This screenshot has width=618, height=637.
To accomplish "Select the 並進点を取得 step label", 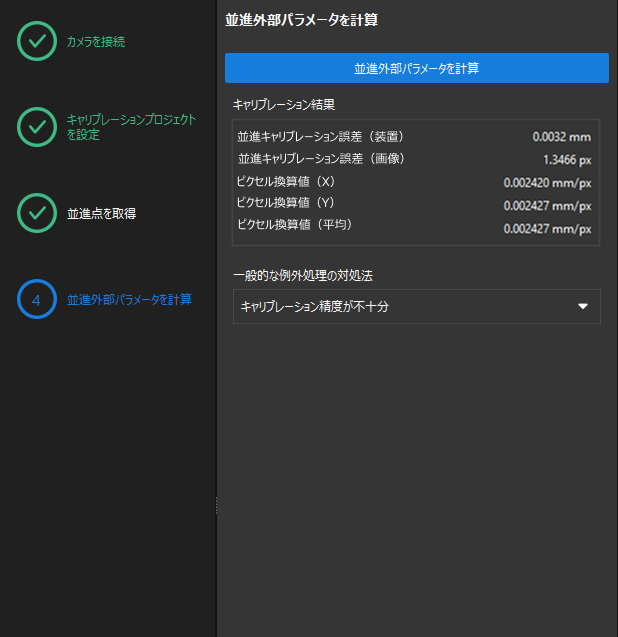I will [102, 213].
